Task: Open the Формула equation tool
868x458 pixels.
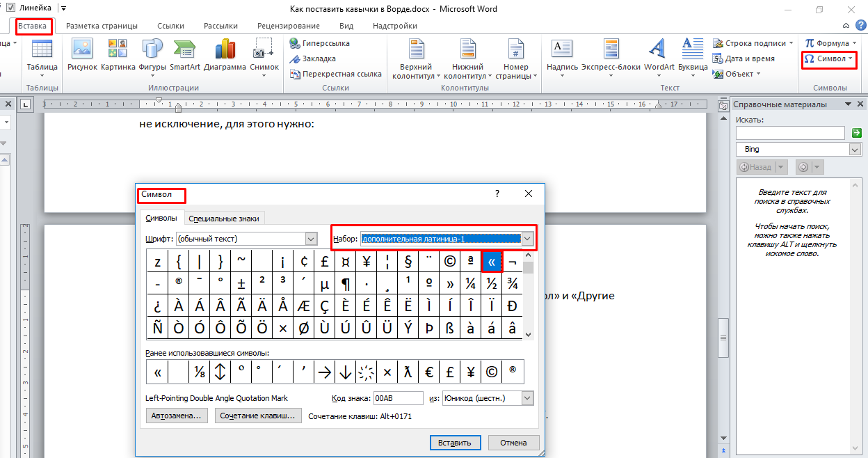Action: point(830,43)
